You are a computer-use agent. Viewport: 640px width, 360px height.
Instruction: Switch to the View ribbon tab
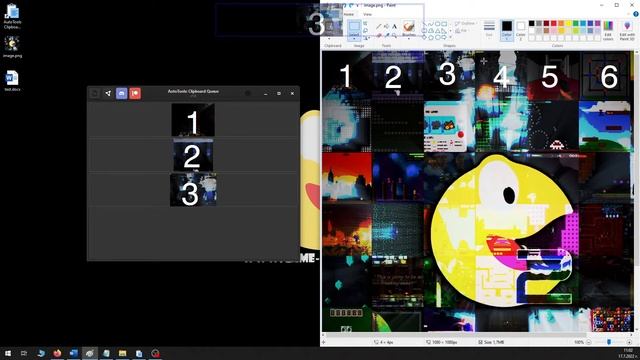point(367,14)
